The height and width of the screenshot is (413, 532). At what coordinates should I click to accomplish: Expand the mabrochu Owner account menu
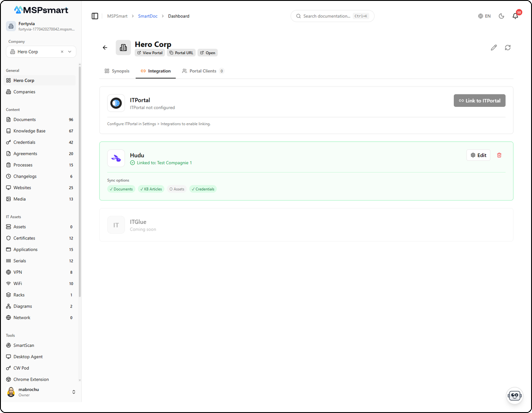[74, 392]
